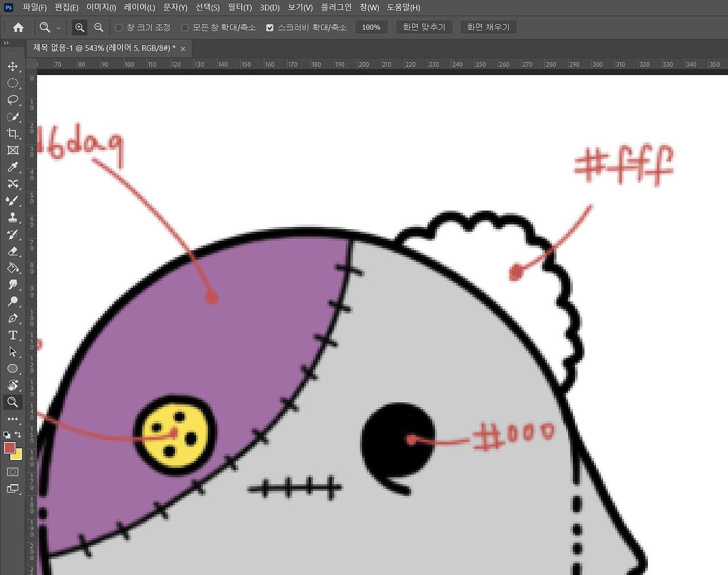The height and width of the screenshot is (575, 728).
Task: Select the Rotate View hand tool
Action: click(x=13, y=385)
